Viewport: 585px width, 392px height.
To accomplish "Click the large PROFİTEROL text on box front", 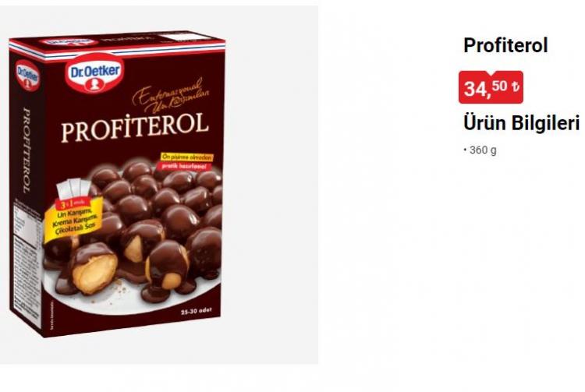I will [x=135, y=126].
